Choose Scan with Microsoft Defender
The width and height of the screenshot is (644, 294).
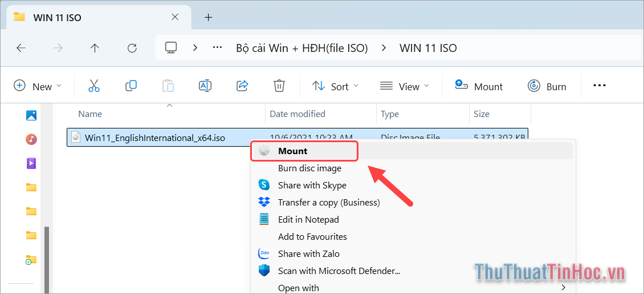tap(339, 271)
